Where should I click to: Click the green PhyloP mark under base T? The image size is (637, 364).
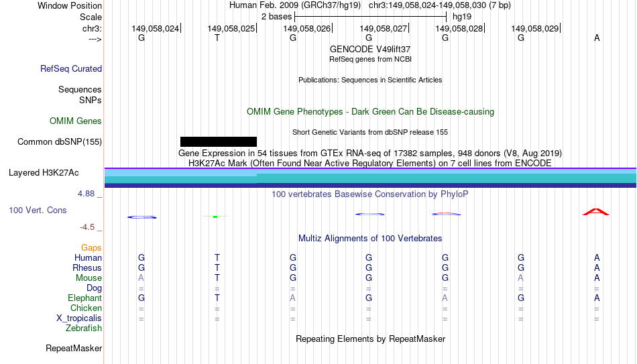215,217
